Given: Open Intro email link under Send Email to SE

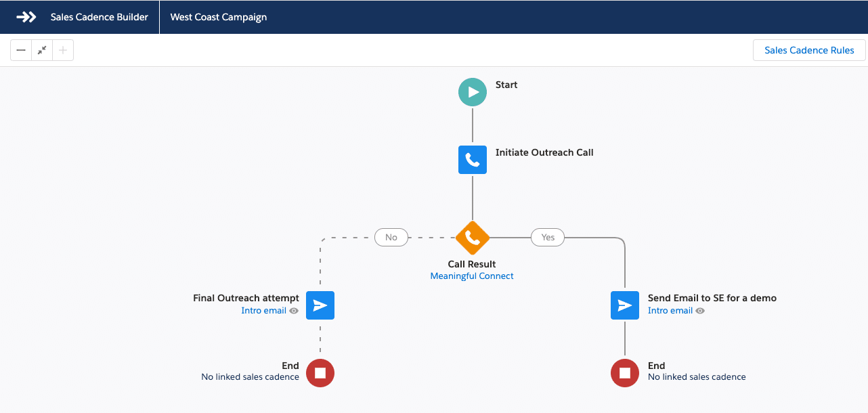Looking at the screenshot, I should pyautogui.click(x=670, y=311).
